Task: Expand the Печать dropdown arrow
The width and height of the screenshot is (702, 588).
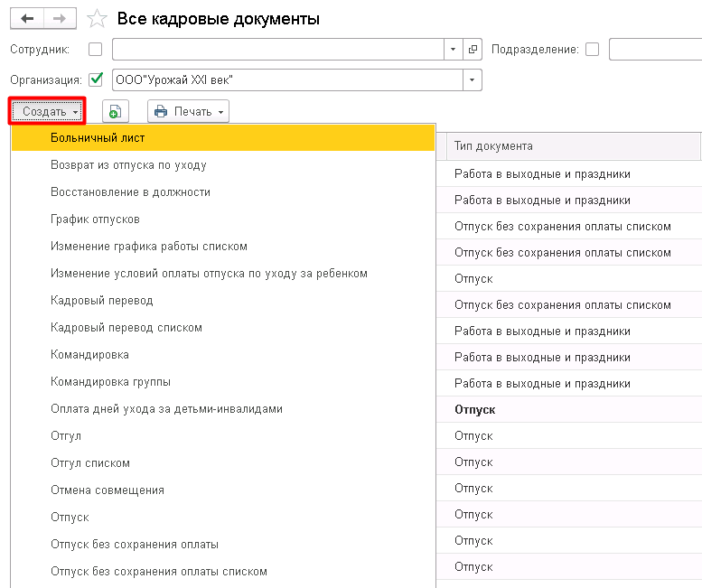Action: 221,112
